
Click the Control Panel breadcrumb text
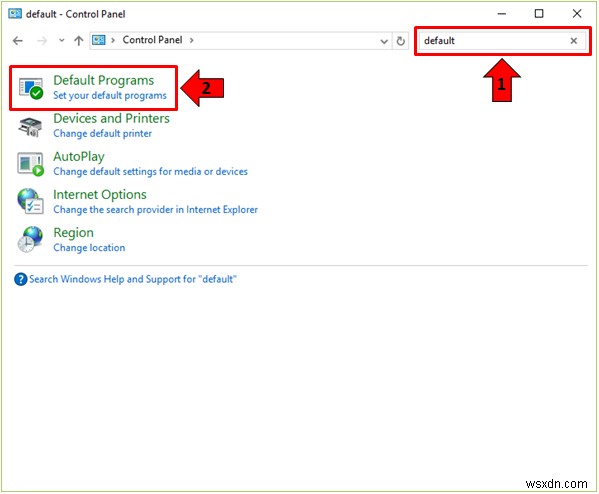pos(152,40)
